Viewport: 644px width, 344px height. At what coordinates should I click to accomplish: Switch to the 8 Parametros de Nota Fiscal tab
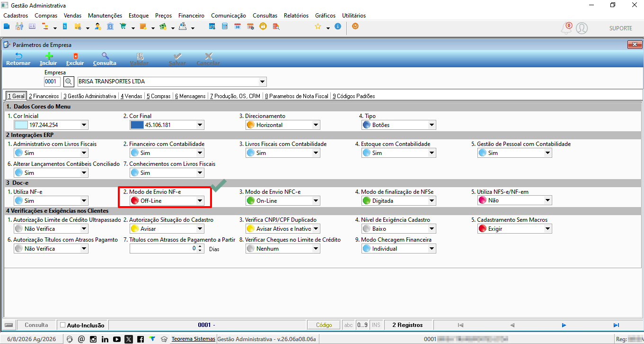297,96
